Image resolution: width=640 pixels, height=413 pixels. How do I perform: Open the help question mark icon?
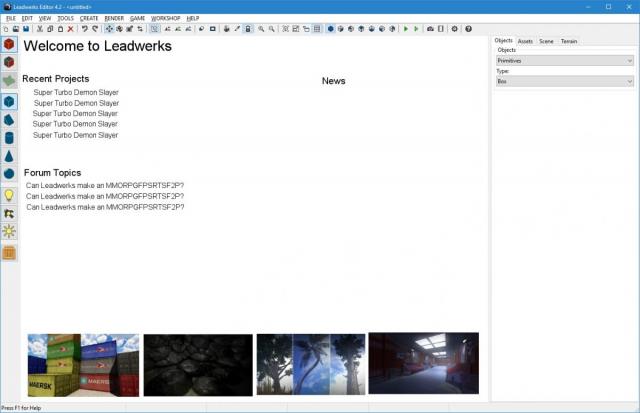[467, 29]
